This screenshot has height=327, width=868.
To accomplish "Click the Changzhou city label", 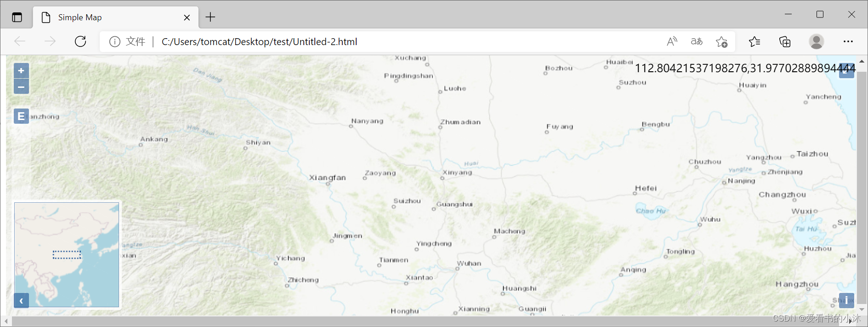I will click(x=782, y=195).
